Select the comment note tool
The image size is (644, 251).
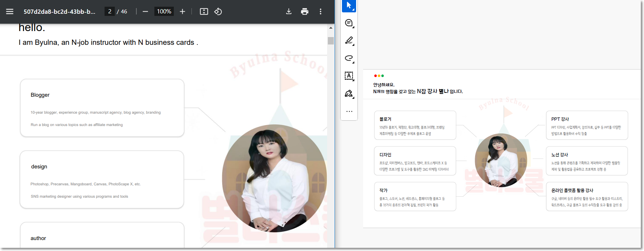[349, 23]
